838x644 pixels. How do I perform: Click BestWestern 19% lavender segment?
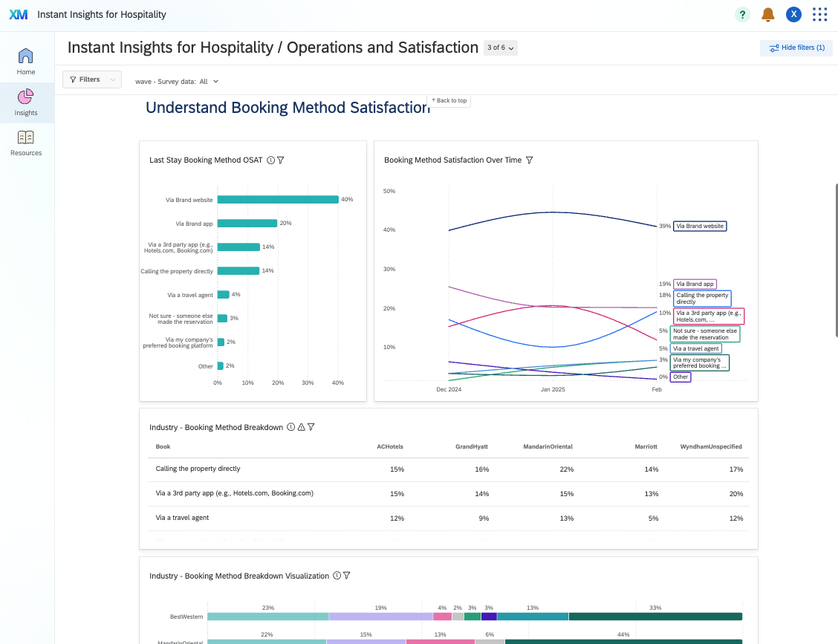click(x=381, y=617)
